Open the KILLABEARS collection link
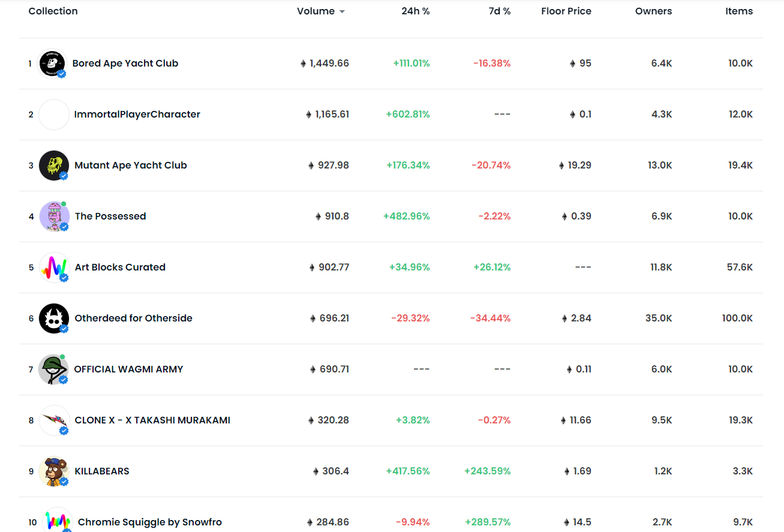 tap(102, 471)
